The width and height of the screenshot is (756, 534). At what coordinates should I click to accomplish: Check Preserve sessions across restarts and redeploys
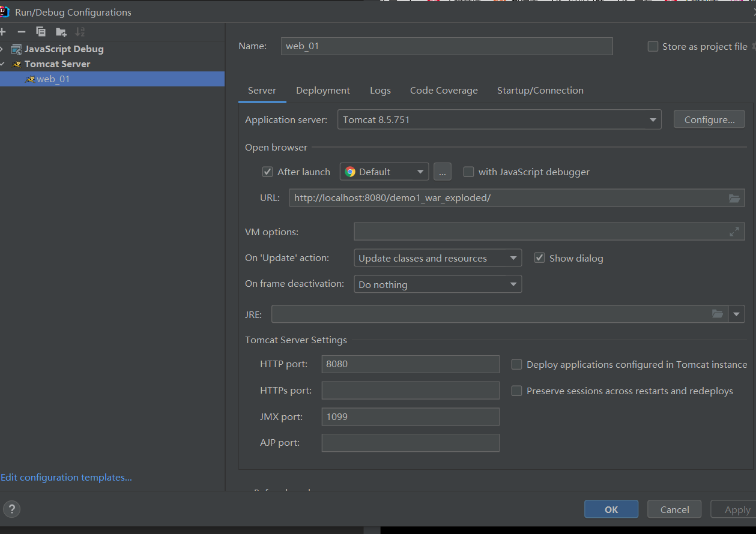coord(516,391)
